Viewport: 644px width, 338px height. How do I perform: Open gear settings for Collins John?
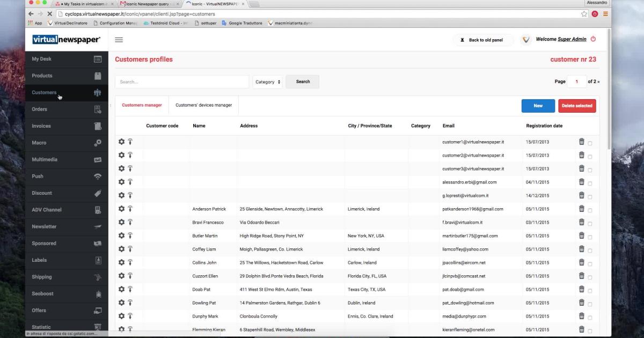(x=121, y=262)
